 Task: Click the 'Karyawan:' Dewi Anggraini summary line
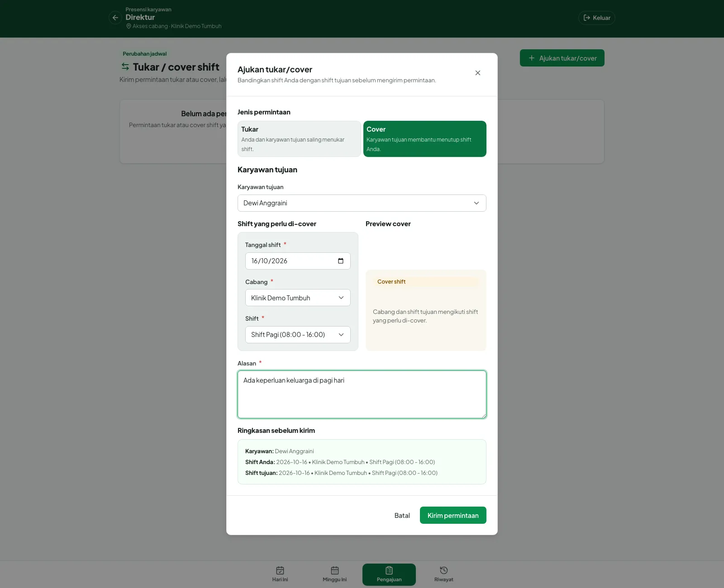click(x=280, y=451)
